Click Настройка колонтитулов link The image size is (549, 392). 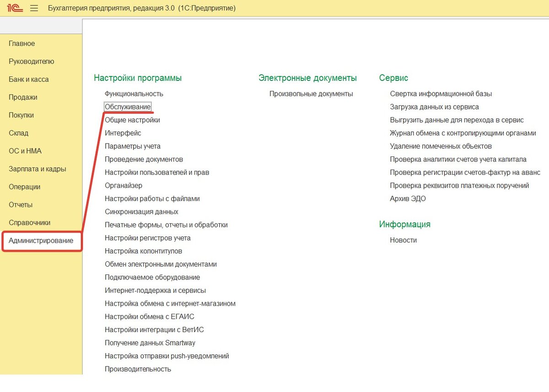144,251
